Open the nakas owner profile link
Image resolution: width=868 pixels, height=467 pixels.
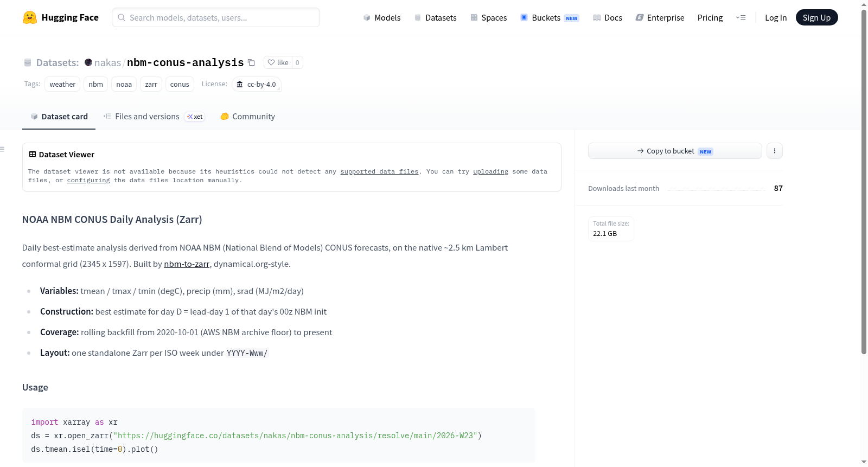click(x=107, y=62)
